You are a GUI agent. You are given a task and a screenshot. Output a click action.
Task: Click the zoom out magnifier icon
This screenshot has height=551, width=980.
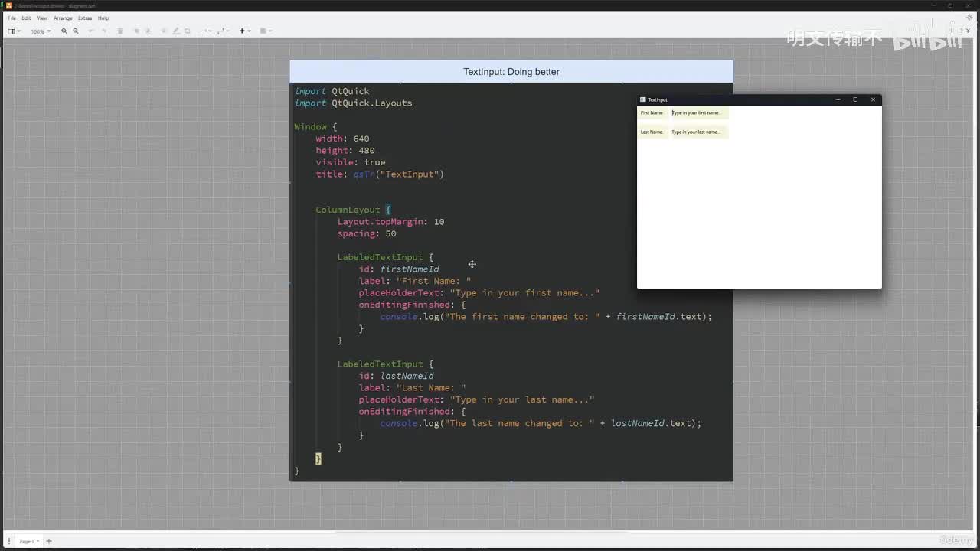[x=76, y=31]
